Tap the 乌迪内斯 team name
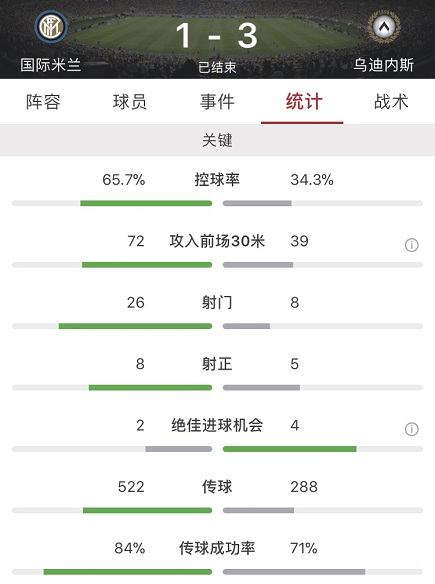This screenshot has width=435, height=584. pyautogui.click(x=384, y=65)
